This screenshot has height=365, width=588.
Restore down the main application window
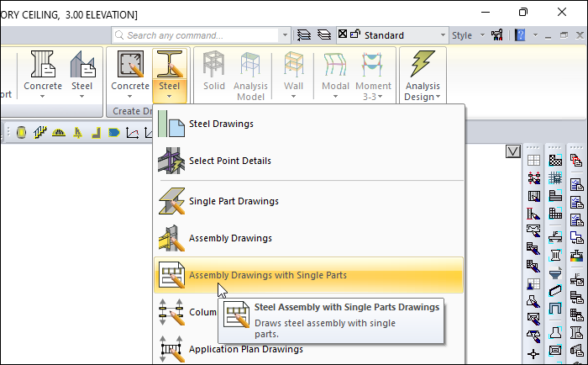point(523,12)
